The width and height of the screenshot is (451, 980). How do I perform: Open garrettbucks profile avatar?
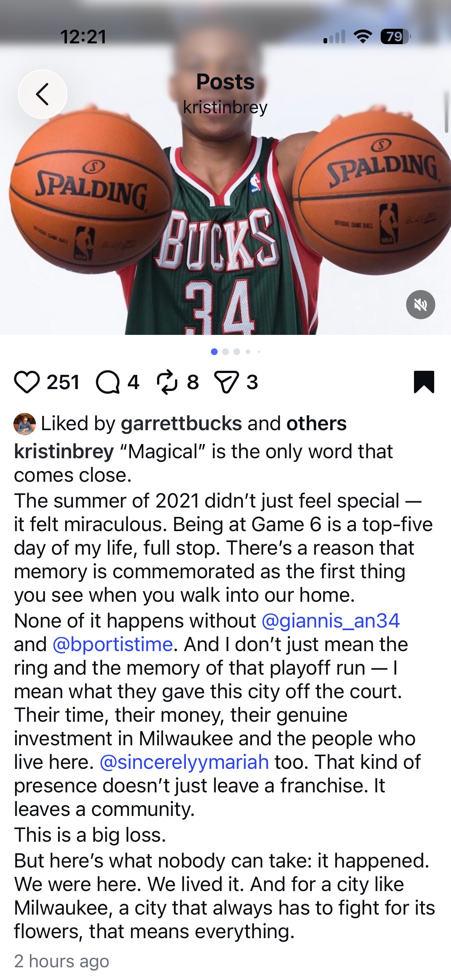(25, 424)
